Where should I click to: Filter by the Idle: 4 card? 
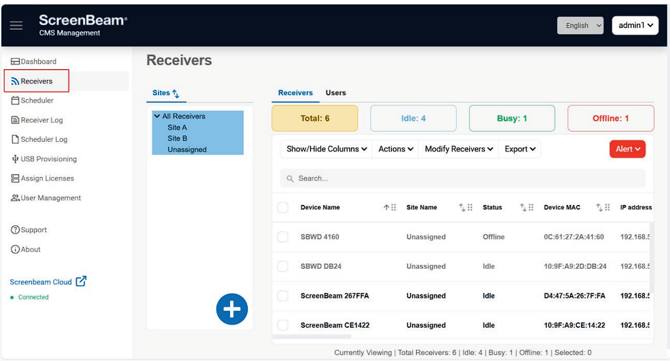413,118
